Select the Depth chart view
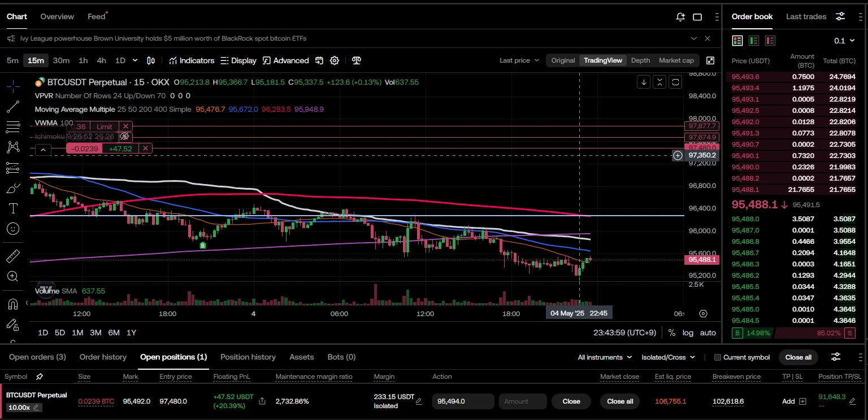This screenshot has width=868, height=420. (x=640, y=60)
